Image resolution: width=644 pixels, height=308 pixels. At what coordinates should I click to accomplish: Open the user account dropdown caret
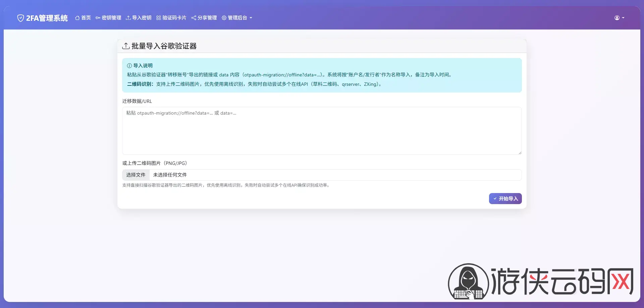click(623, 18)
